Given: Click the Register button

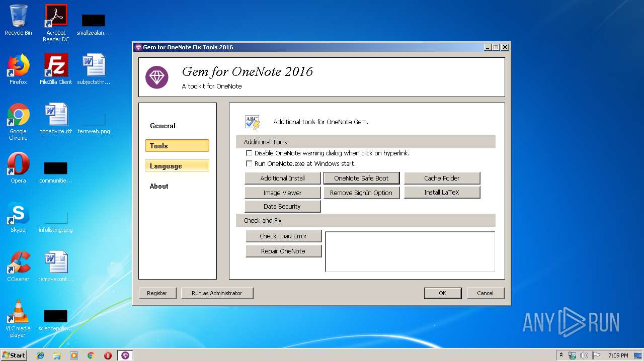Looking at the screenshot, I should click(157, 293).
